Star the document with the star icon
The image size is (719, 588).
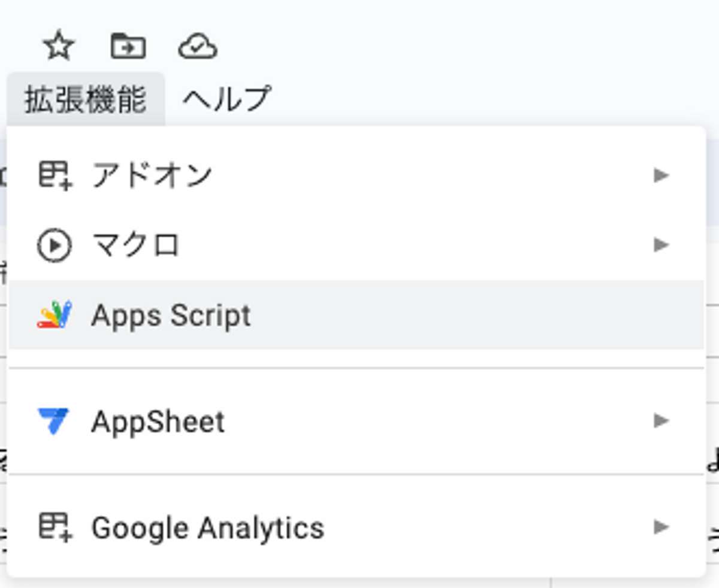click(59, 47)
